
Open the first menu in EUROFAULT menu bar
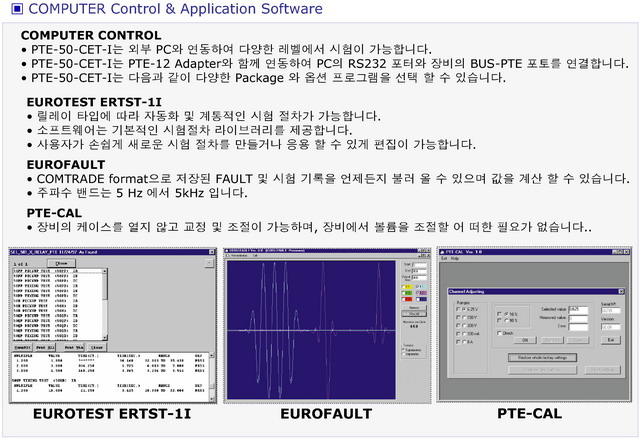[239, 255]
